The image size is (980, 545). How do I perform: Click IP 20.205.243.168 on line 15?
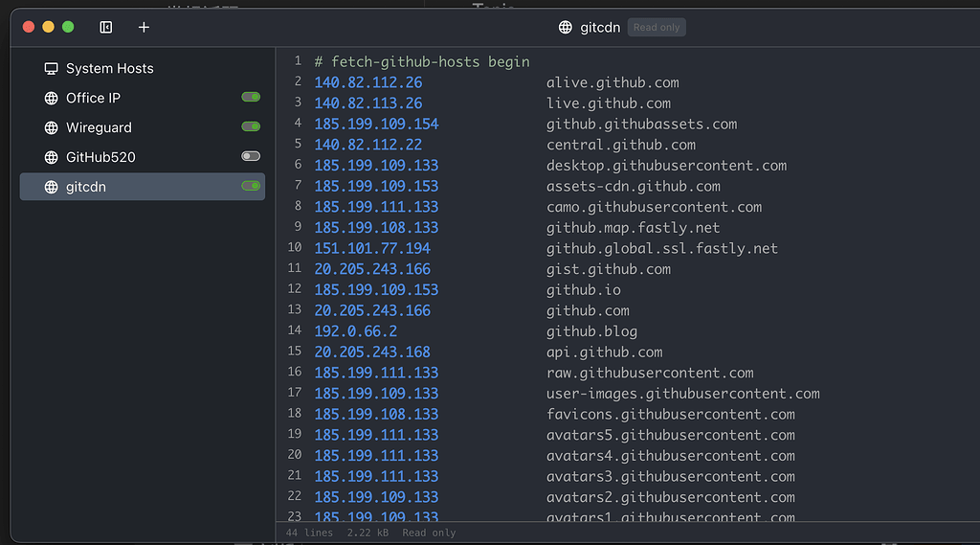tap(372, 352)
